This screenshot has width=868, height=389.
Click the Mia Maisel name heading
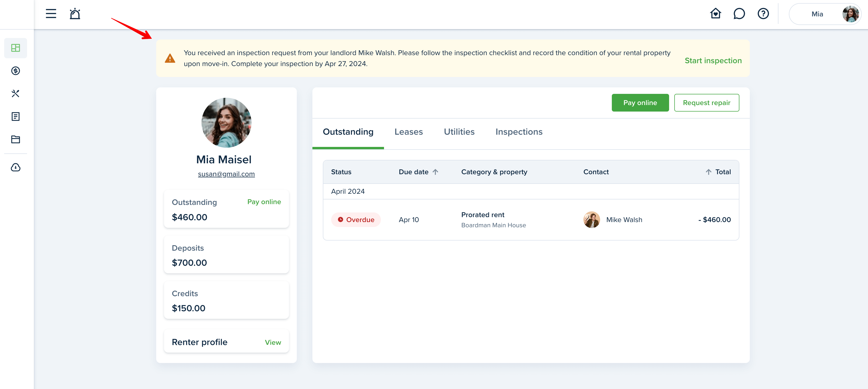pos(224,159)
